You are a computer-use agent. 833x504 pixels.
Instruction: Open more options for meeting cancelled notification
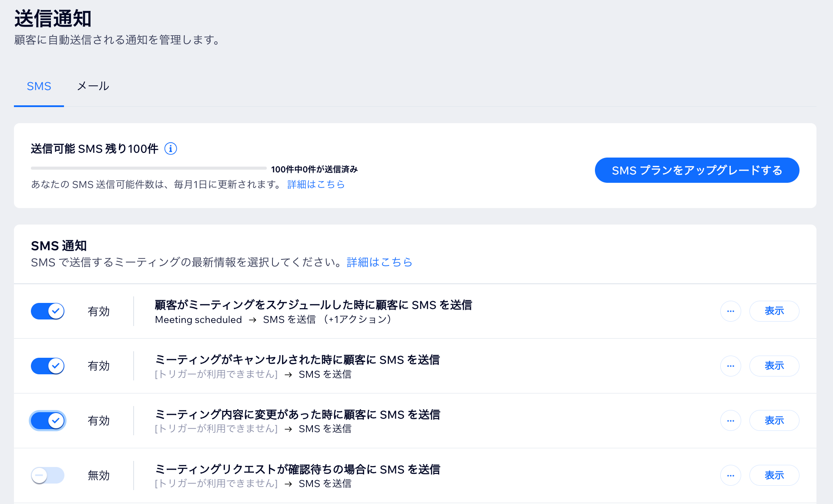[730, 366]
